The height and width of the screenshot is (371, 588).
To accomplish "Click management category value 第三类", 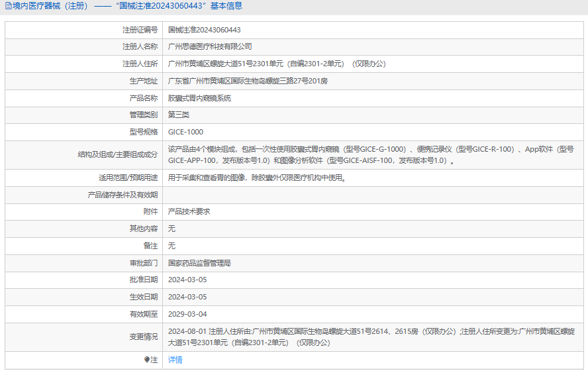I will coord(179,115).
